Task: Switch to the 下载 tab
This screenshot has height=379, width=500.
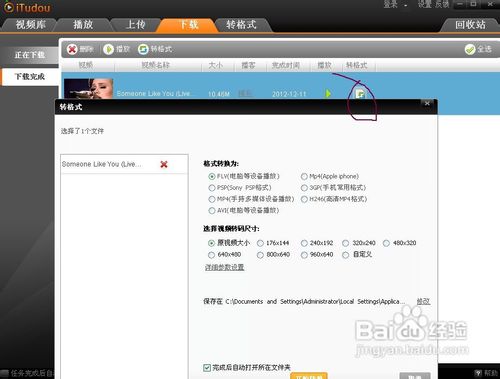Action: [189, 25]
